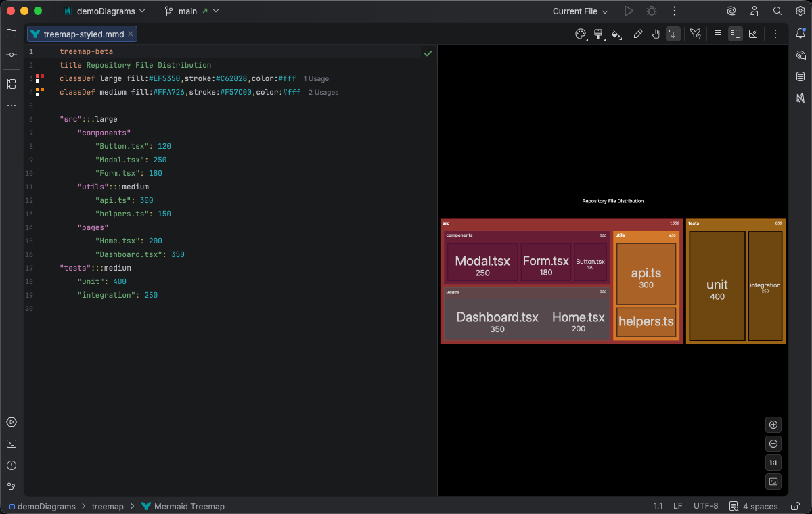Open the demoDiagrams project dropdown

(104, 11)
